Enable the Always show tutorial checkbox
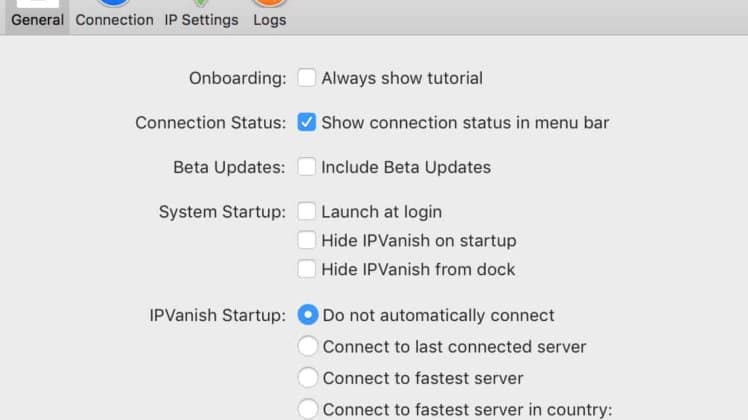 306,77
